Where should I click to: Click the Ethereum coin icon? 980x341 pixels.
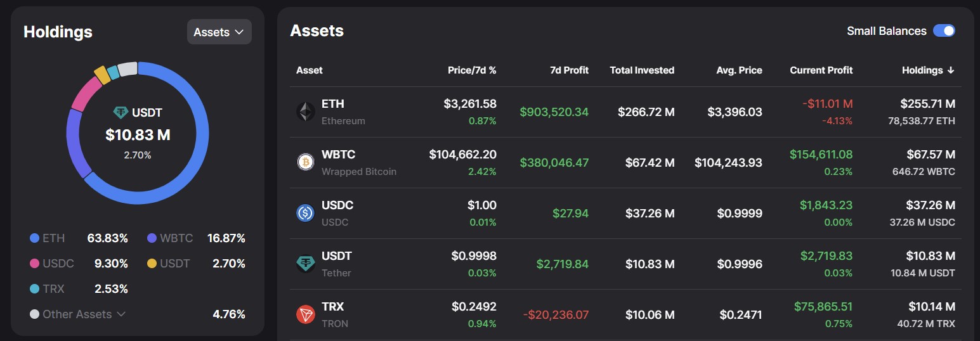[x=306, y=112]
